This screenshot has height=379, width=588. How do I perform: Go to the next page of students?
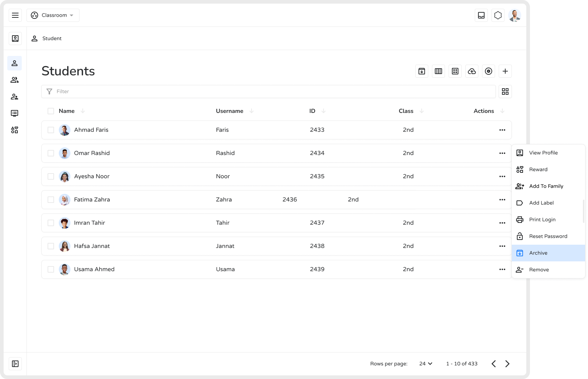(x=507, y=363)
